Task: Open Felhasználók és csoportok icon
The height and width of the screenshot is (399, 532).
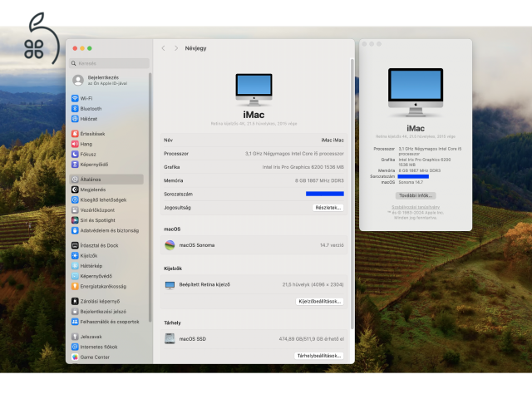Action: click(75, 322)
